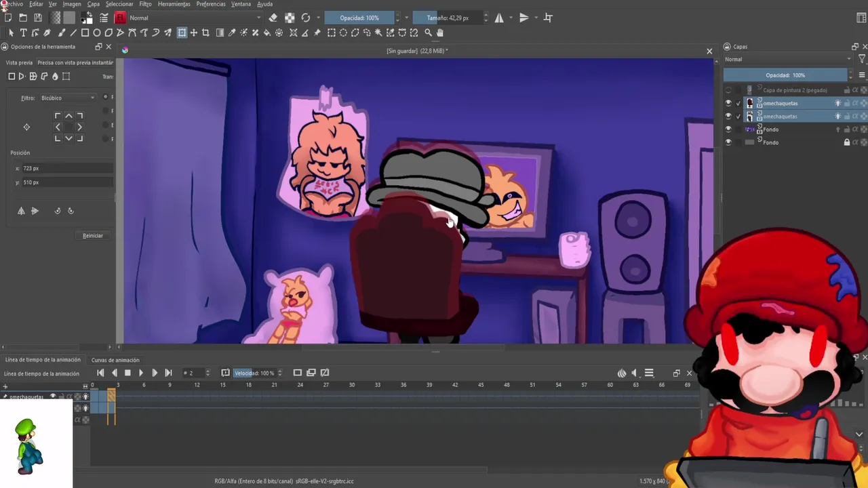Screen dimensions: 868x488
Task: Open dropdown arrow after reload preset icon
Action: [x=318, y=18]
